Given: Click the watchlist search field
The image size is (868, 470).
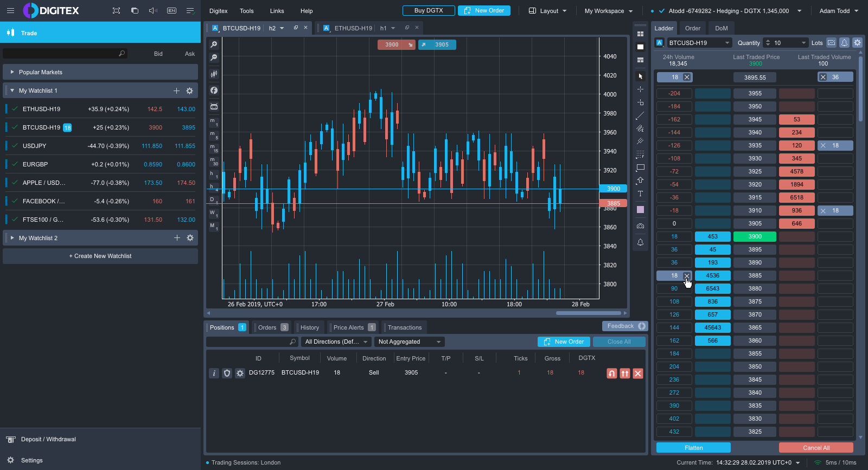Looking at the screenshot, I should pos(65,53).
